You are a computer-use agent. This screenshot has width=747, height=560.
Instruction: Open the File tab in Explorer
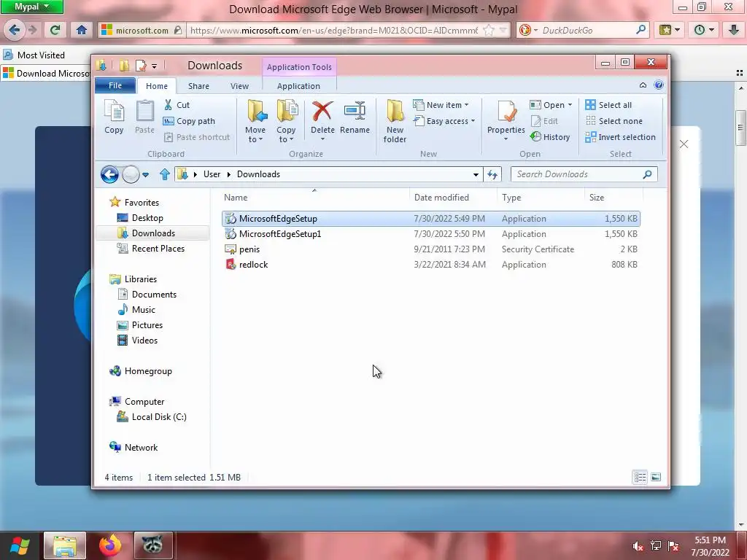coord(115,85)
